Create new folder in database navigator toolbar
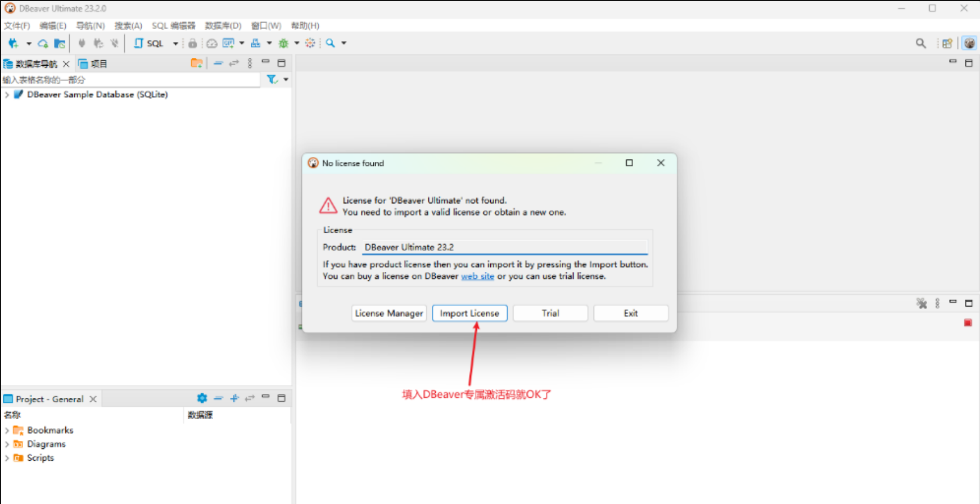 [x=196, y=63]
